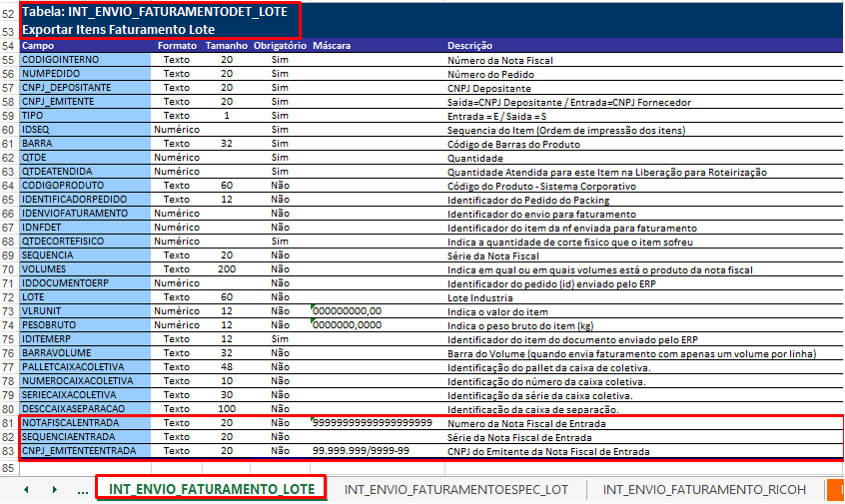Image resolution: width=845 pixels, height=504 pixels.
Task: Select the NUMPEDIDO field cell
Action: tap(86, 74)
